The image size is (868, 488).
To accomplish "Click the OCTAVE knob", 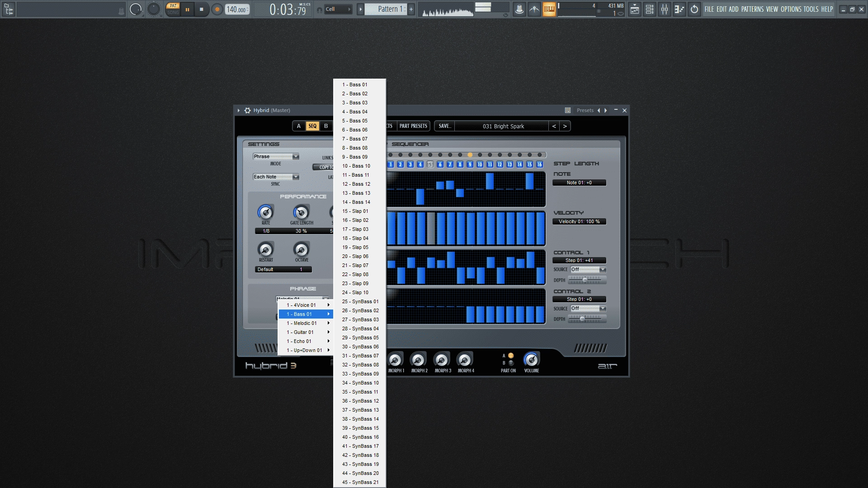I will pos(301,249).
